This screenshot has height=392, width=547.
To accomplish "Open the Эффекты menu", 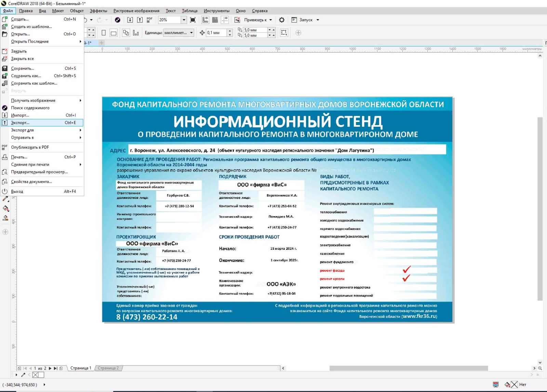I will pyautogui.click(x=98, y=11).
